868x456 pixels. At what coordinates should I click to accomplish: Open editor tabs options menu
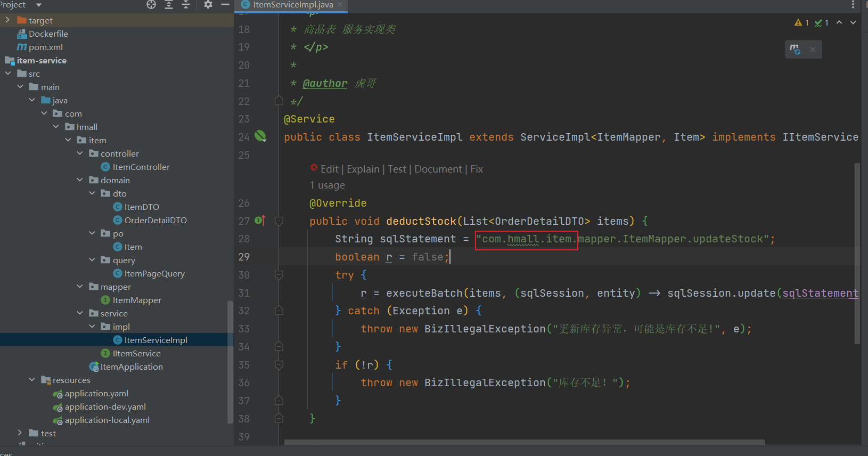853,5
